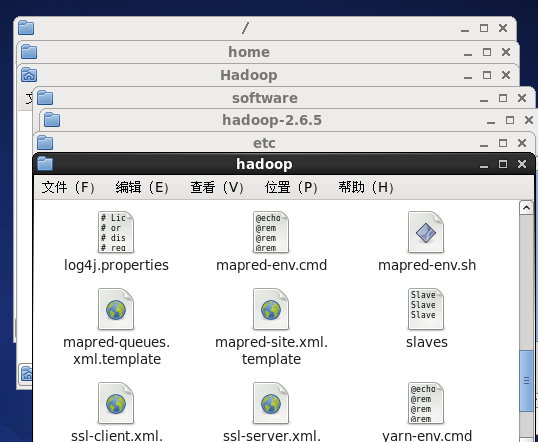Click the scrollbar up arrow in hadoop window
Screen dimensions: 538x442
click(x=526, y=208)
